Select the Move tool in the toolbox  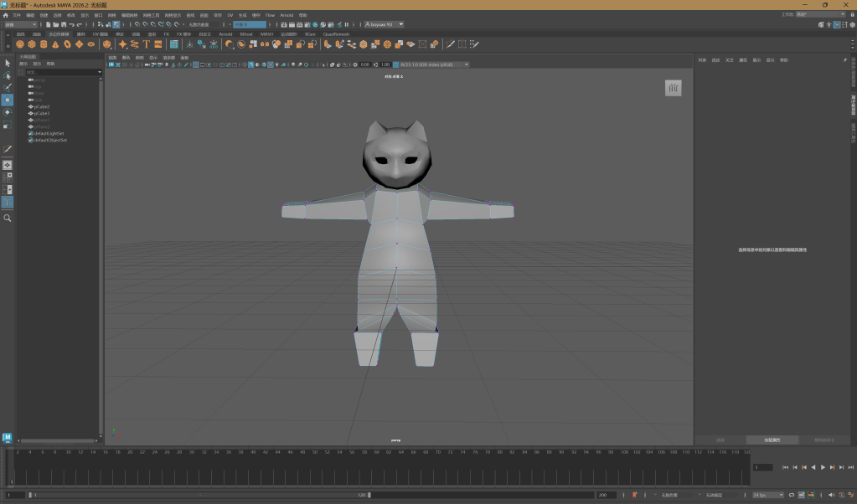point(8,100)
